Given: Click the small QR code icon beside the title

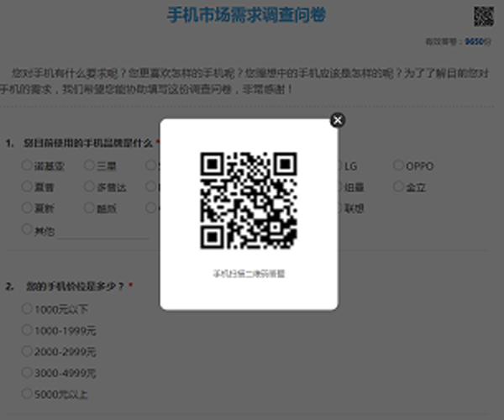Looking at the screenshot, I should 484,17.
